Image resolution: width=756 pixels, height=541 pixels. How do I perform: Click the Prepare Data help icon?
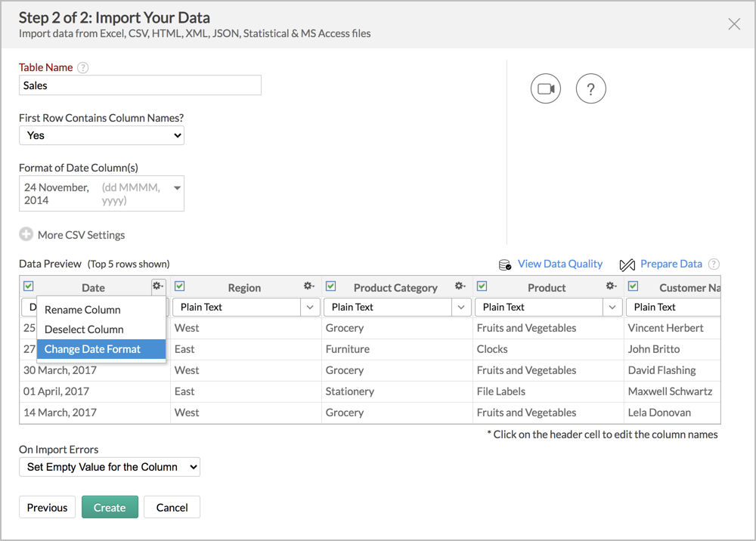pyautogui.click(x=714, y=264)
